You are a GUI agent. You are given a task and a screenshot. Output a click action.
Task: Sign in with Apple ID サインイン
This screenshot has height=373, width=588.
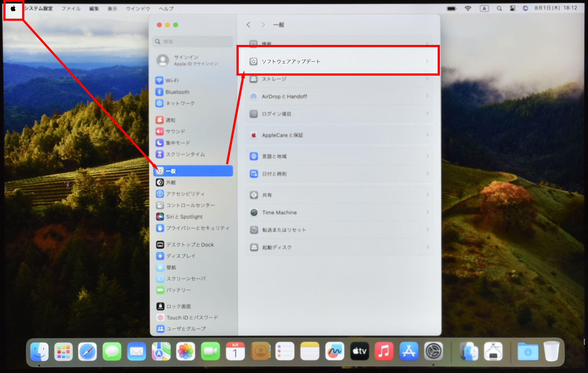coord(193,60)
